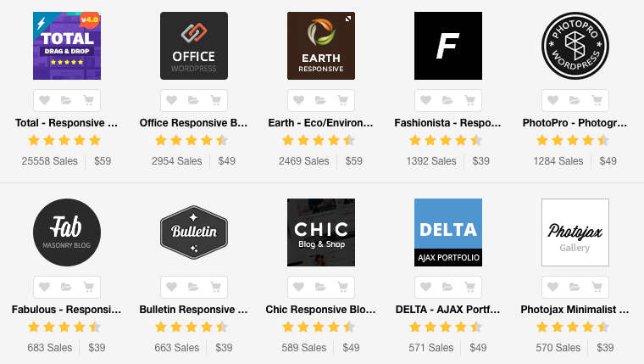The height and width of the screenshot is (364, 644).
Task: Open the Earth - Eco/Environ... title link
Action: pos(321,122)
